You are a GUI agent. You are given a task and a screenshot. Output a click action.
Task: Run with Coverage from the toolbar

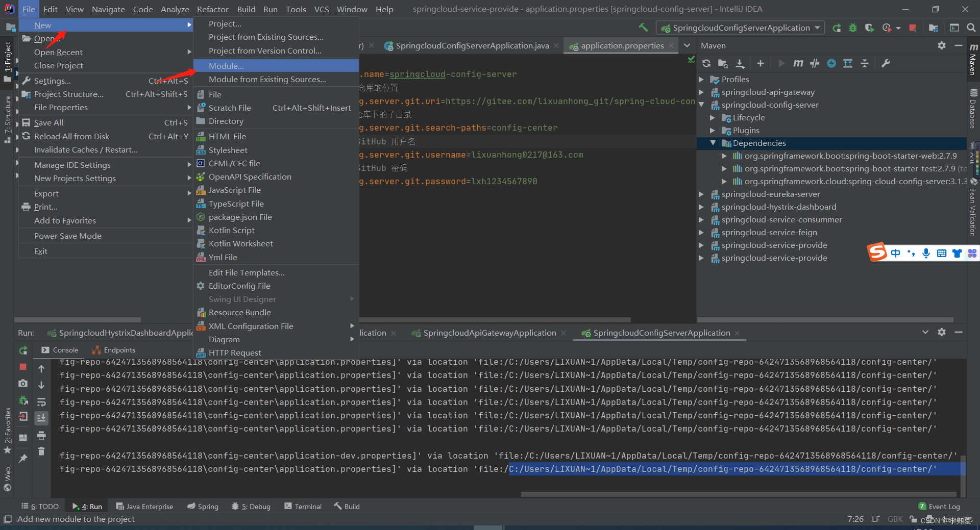[869, 28]
